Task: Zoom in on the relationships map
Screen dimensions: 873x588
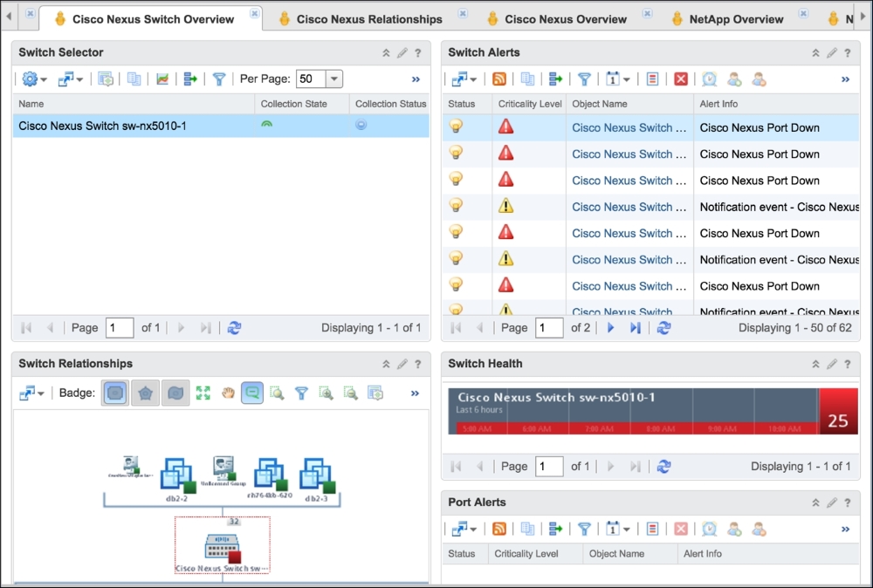Action: pos(326,393)
